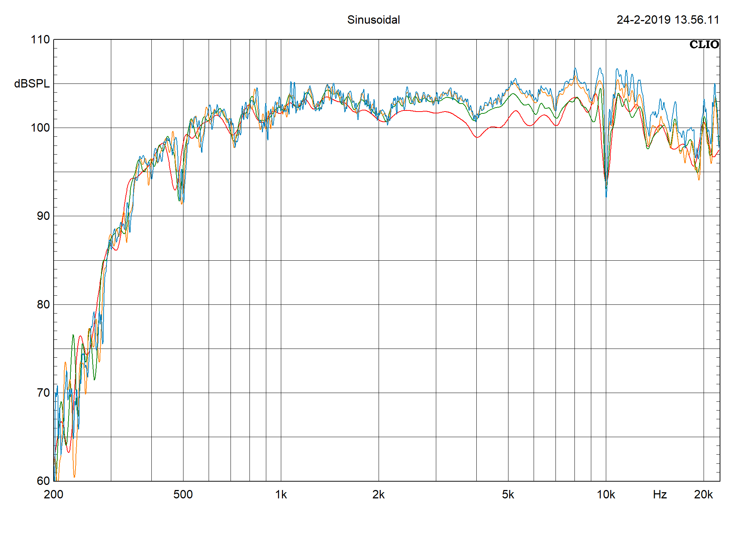
Task: Click the '110' y-axis value
Action: [40, 39]
